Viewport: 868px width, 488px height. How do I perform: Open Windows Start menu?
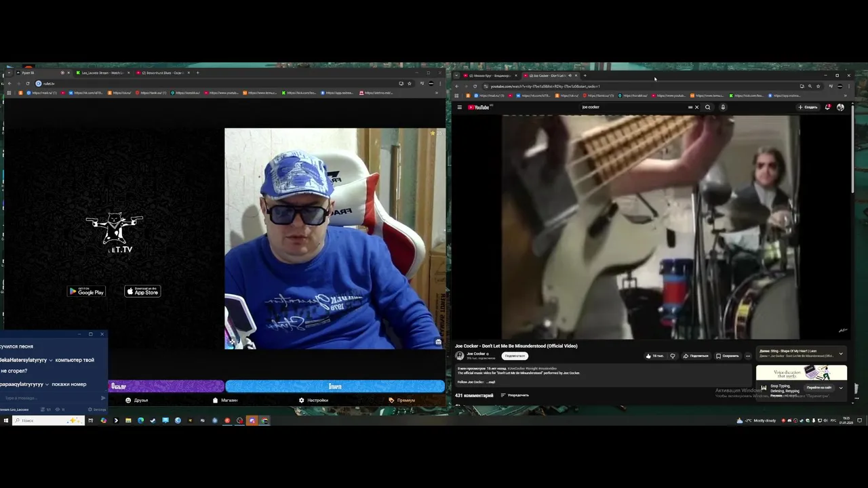point(6,420)
